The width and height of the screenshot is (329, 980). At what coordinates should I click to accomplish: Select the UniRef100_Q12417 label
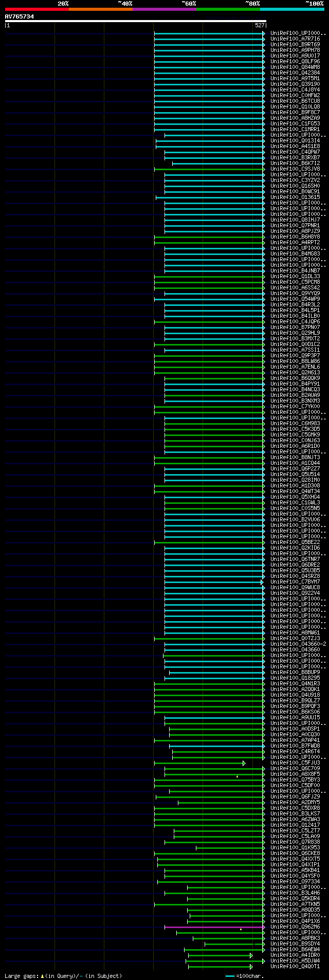295,825
